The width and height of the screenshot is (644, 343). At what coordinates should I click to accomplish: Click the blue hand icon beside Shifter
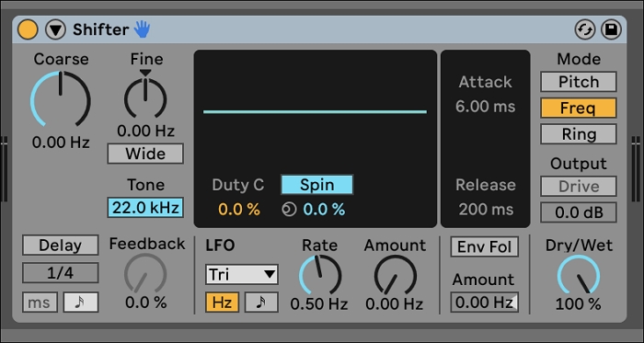[x=142, y=29]
